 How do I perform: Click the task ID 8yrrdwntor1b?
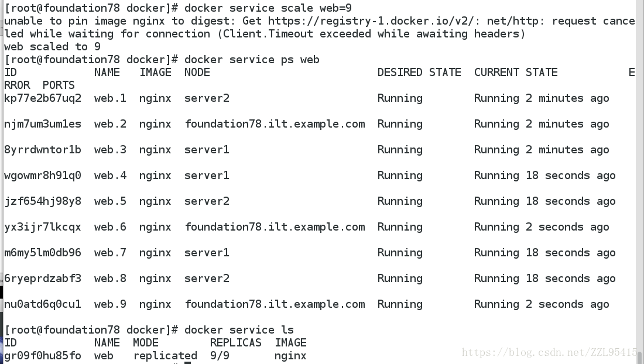pyautogui.click(x=43, y=150)
